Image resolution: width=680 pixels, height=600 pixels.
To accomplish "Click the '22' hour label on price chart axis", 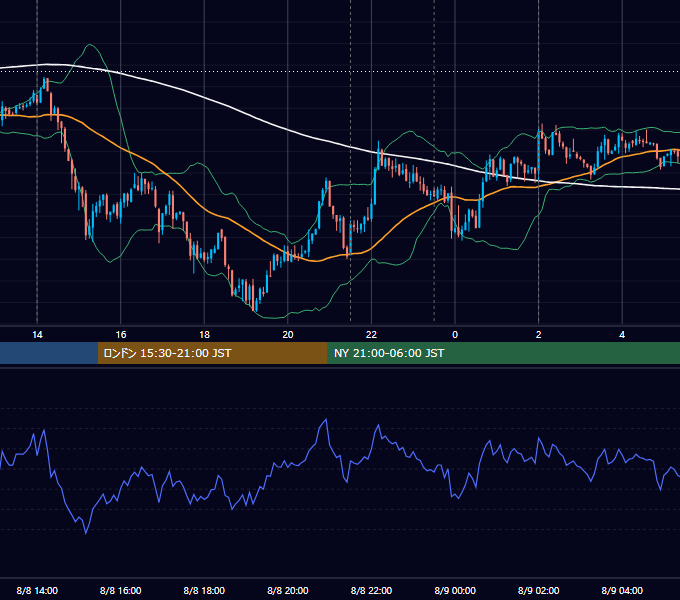I will click(371, 335).
